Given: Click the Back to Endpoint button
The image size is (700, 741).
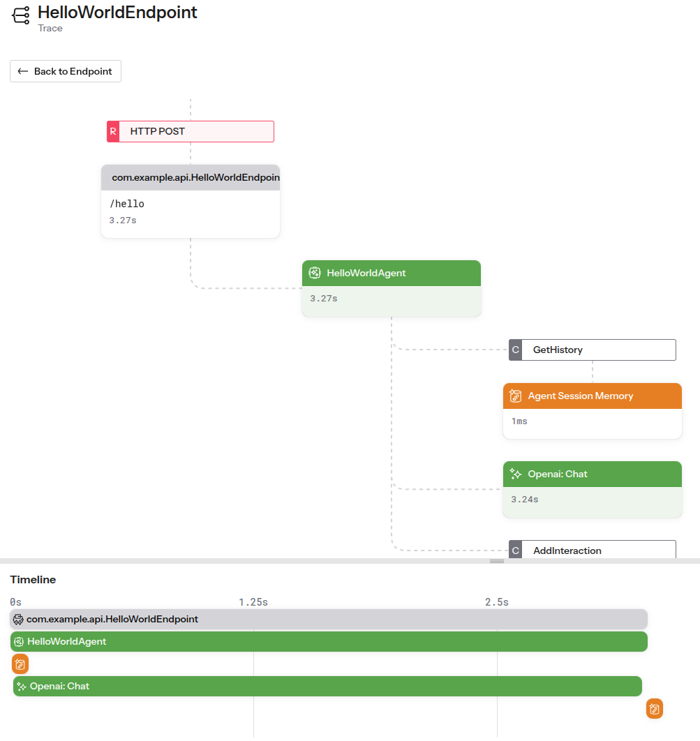Looking at the screenshot, I should pyautogui.click(x=66, y=71).
